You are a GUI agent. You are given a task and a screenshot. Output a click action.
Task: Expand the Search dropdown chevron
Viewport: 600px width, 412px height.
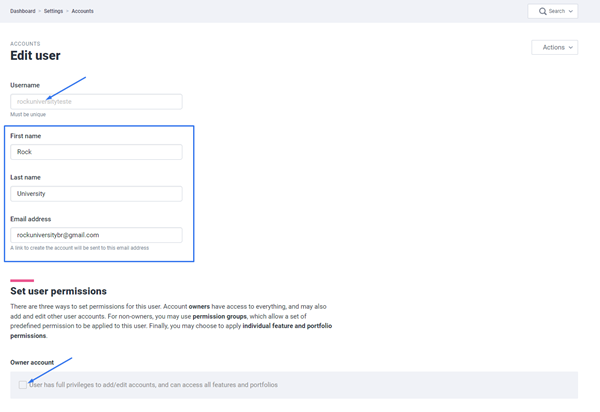pos(571,11)
